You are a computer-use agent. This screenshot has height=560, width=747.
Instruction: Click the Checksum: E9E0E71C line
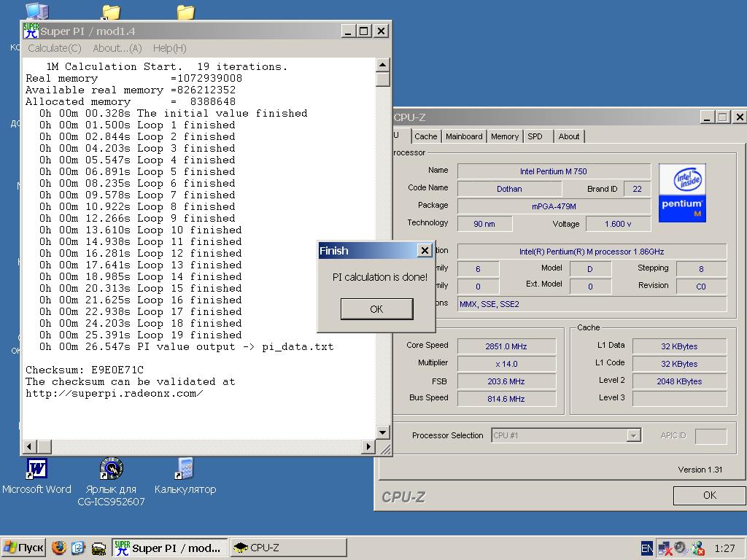[85, 370]
